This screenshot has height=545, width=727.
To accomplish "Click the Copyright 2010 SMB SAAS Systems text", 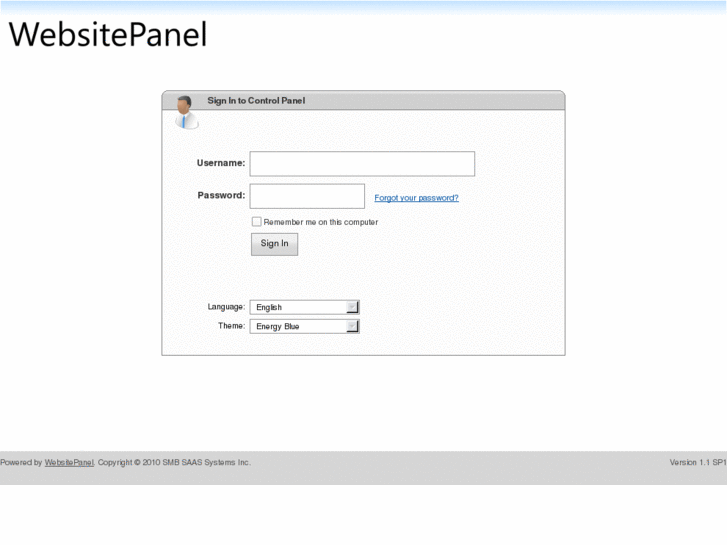I will tap(174, 462).
